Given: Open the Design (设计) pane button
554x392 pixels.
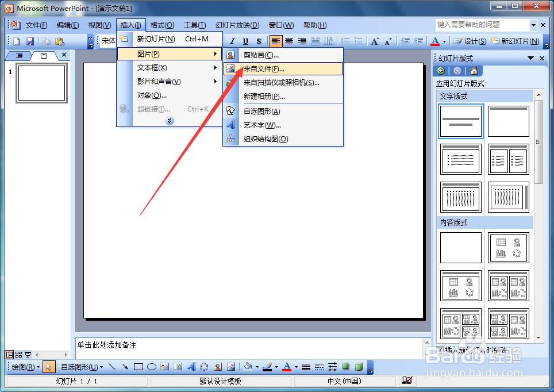Looking at the screenshot, I should click(470, 41).
